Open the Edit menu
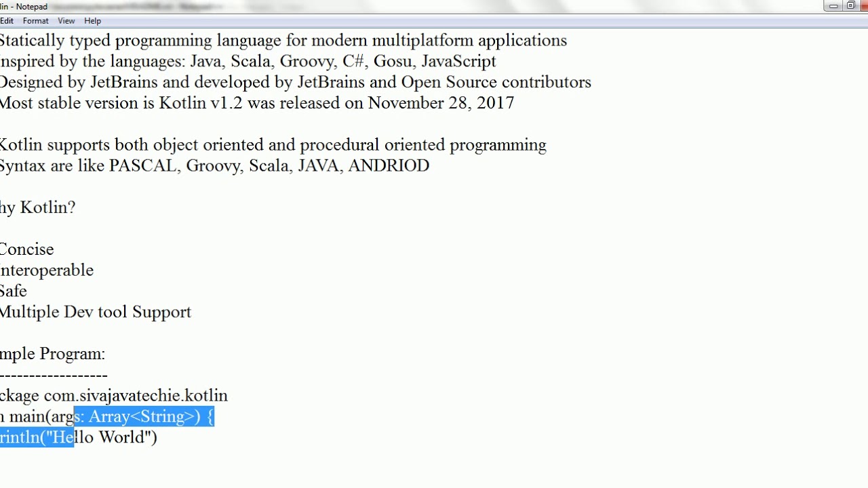Screen dimensions: 868x488 coord(6,21)
